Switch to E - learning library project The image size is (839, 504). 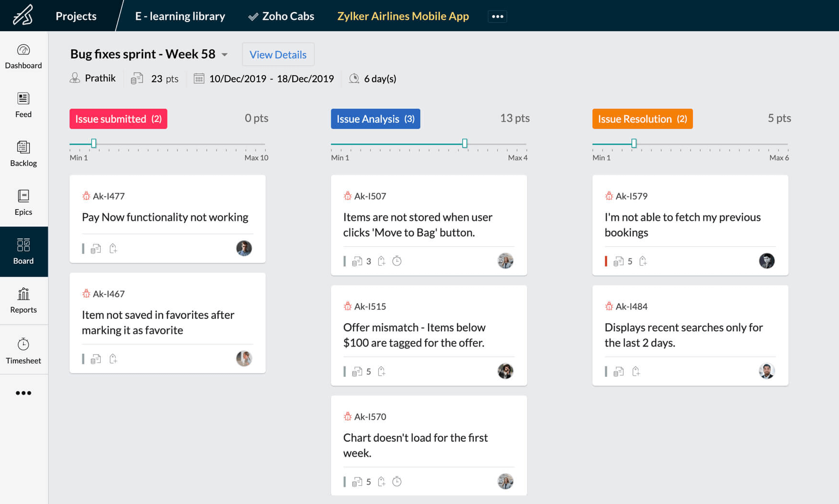click(180, 16)
